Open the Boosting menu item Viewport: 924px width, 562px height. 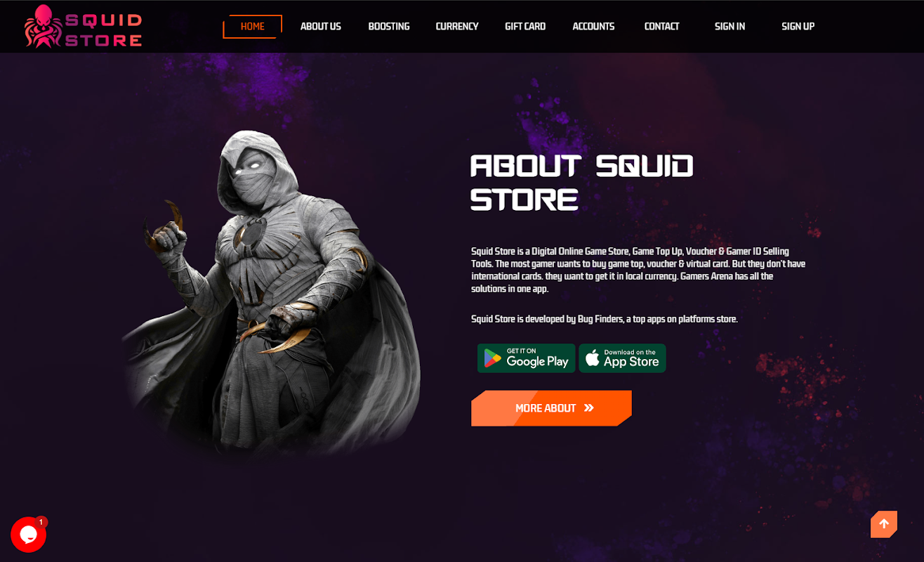[x=389, y=27]
